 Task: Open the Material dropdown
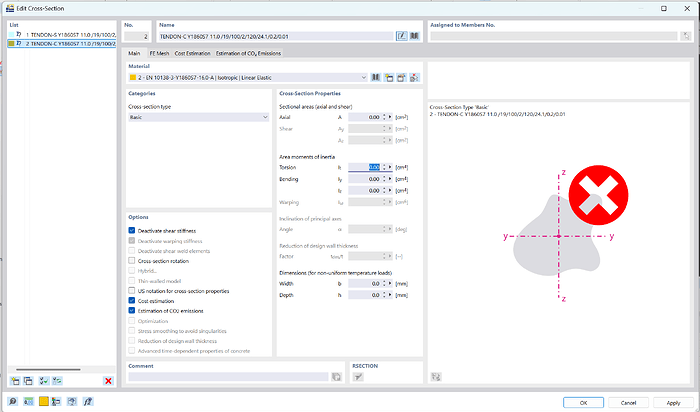363,78
